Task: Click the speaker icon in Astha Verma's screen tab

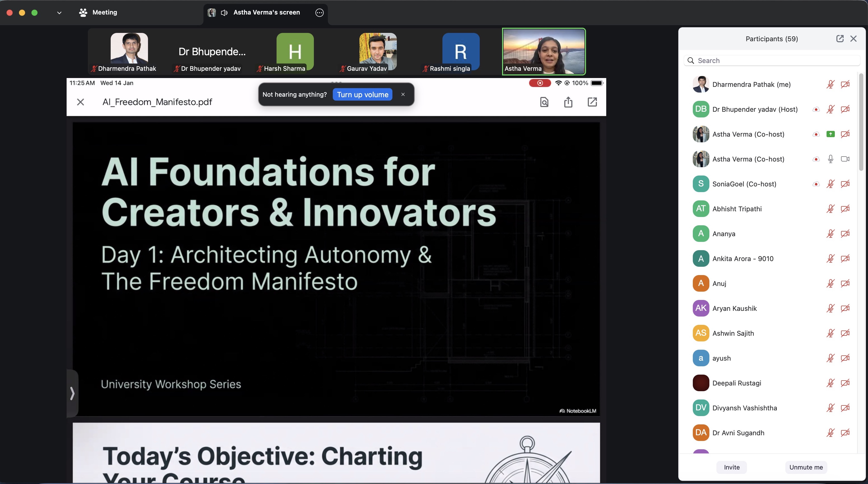Action: [x=224, y=13]
